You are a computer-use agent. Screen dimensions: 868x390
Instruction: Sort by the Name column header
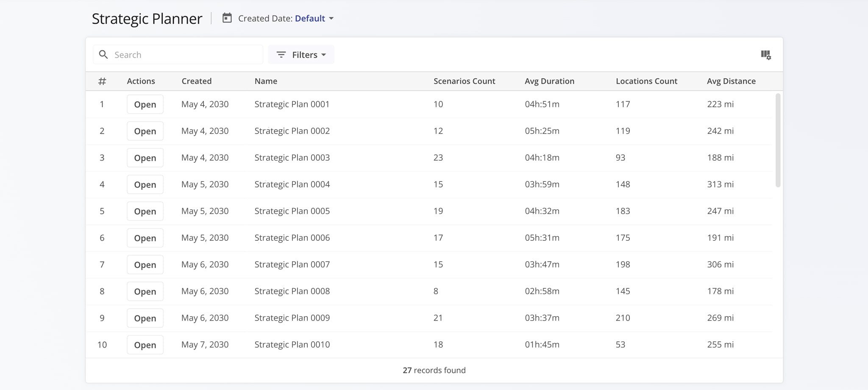click(266, 81)
